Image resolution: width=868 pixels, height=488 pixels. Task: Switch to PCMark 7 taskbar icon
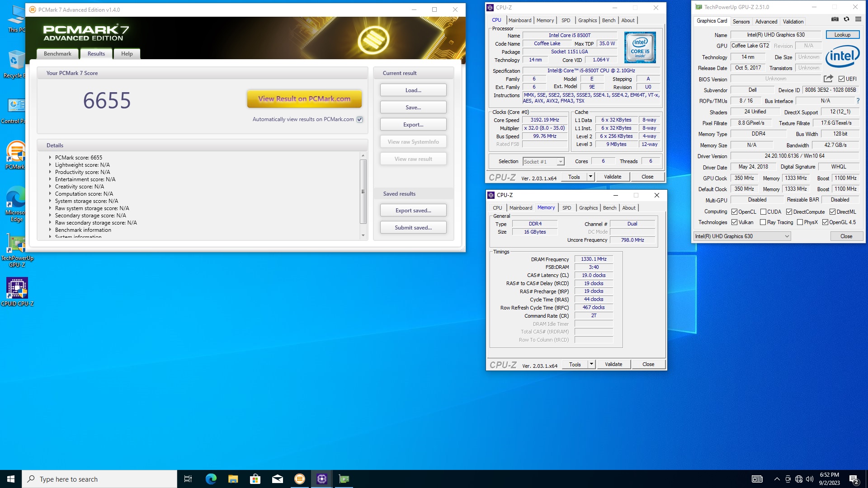pyautogui.click(x=299, y=479)
